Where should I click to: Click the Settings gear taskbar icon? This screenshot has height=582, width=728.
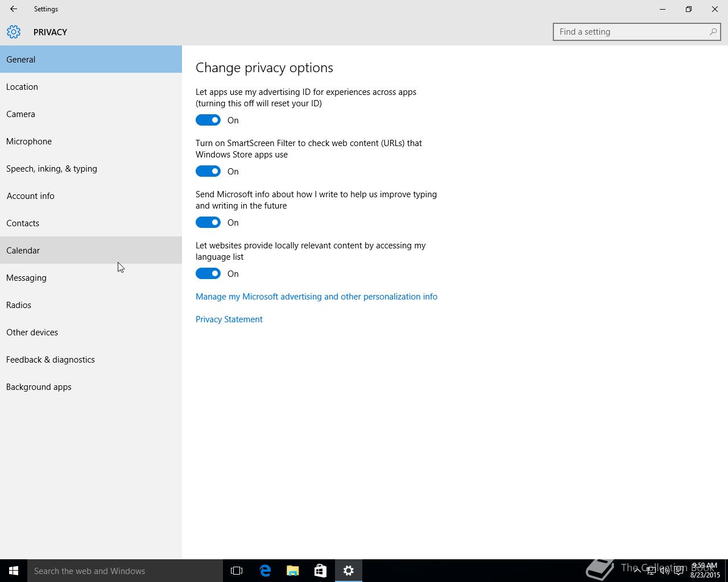(x=348, y=571)
